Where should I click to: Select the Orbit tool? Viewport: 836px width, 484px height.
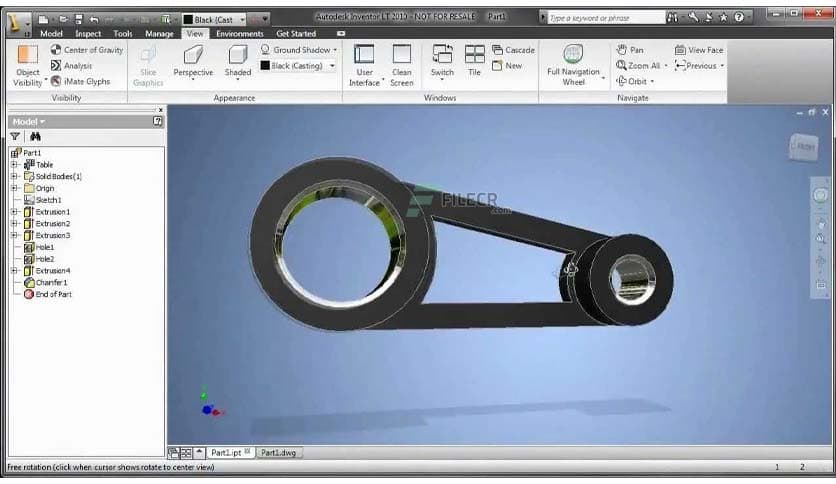[632, 81]
